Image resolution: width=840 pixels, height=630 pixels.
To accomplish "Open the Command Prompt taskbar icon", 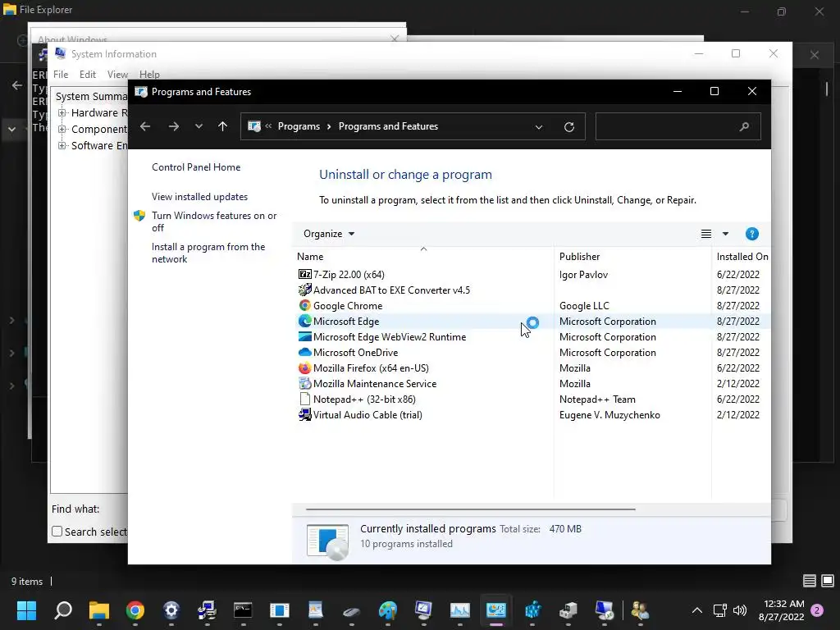I will (x=243, y=610).
